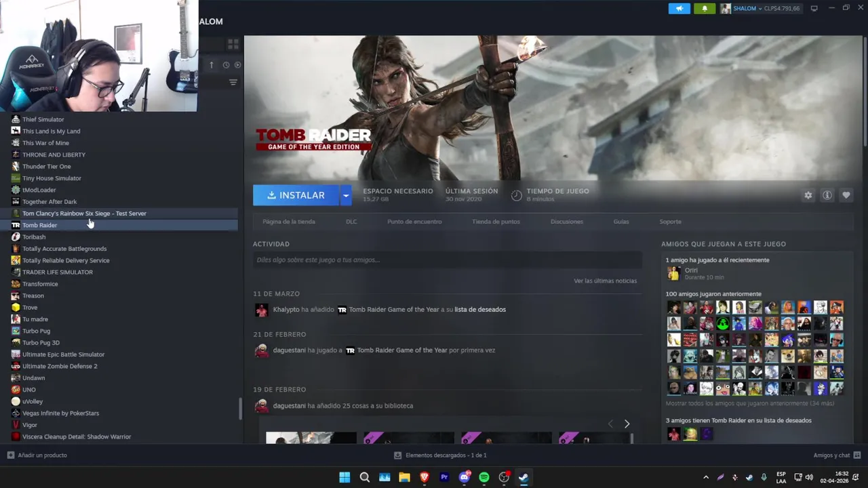The image size is (868, 488).
Task: Show all friends who played previously
Action: pos(750,404)
